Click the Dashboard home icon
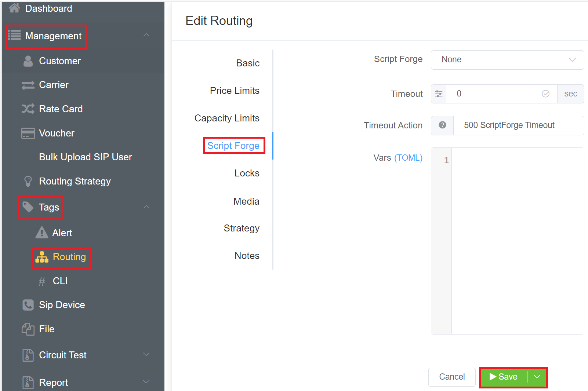 pyautogui.click(x=14, y=8)
